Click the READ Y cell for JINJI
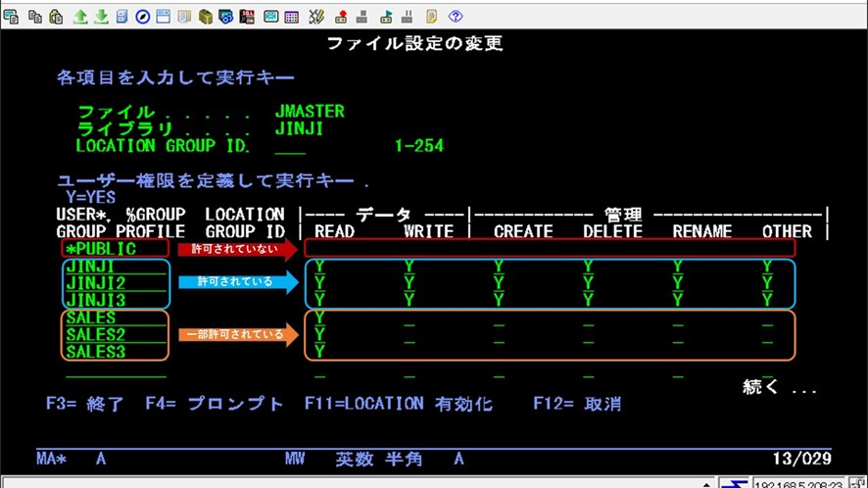This screenshot has width=868, height=488. pyautogui.click(x=320, y=267)
